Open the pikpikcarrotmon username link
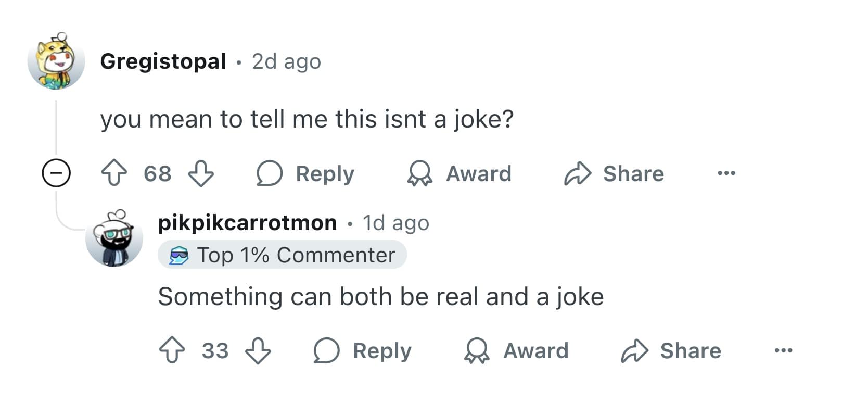The height and width of the screenshot is (403, 868). pyautogui.click(x=247, y=223)
